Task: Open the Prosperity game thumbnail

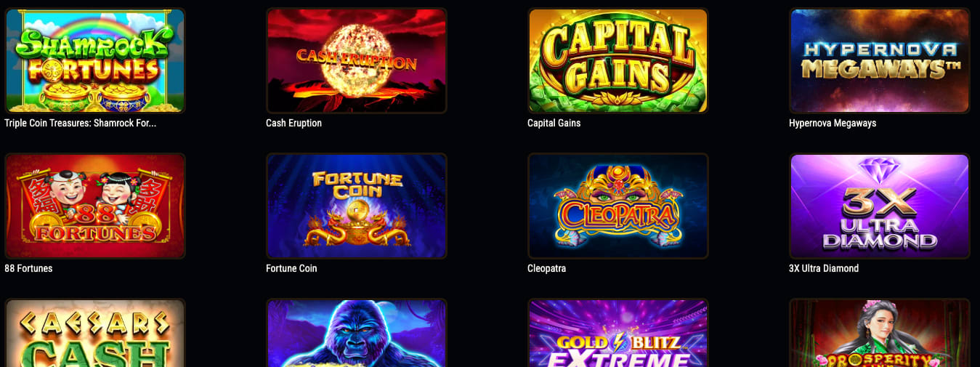Action: (880, 333)
